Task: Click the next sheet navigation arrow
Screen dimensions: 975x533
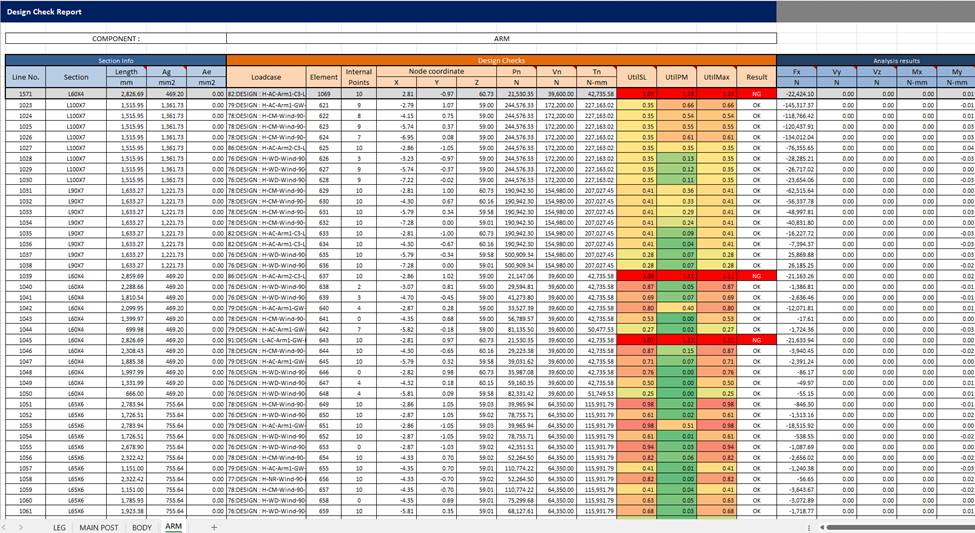Action: coord(23,526)
